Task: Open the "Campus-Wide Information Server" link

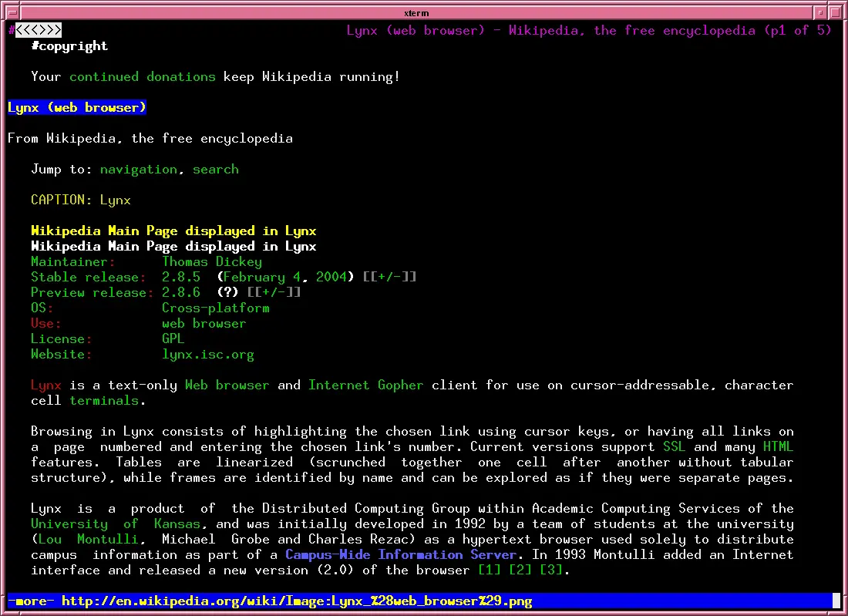Action: [x=401, y=554]
